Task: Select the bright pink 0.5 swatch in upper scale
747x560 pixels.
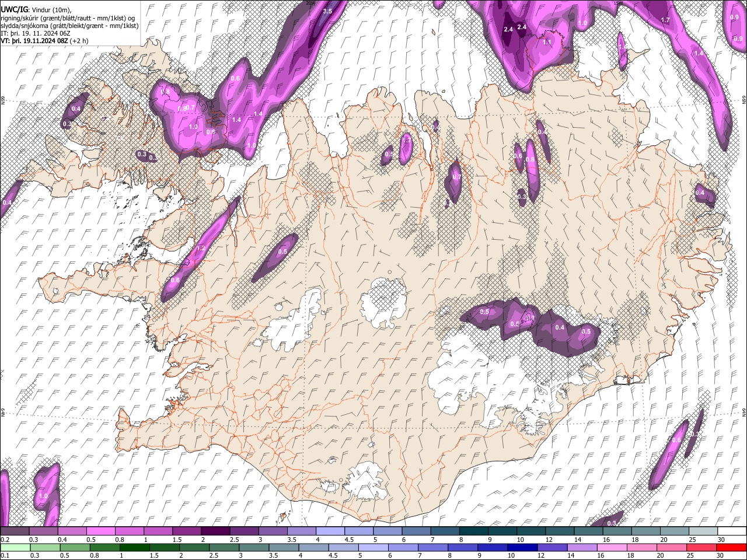Action: pyautogui.click(x=100, y=531)
